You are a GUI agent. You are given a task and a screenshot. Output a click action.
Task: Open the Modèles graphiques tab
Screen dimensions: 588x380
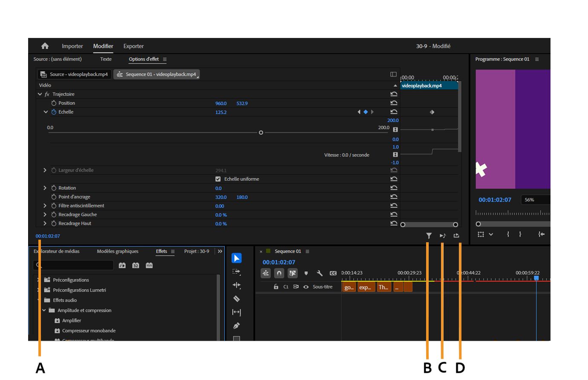click(x=118, y=251)
